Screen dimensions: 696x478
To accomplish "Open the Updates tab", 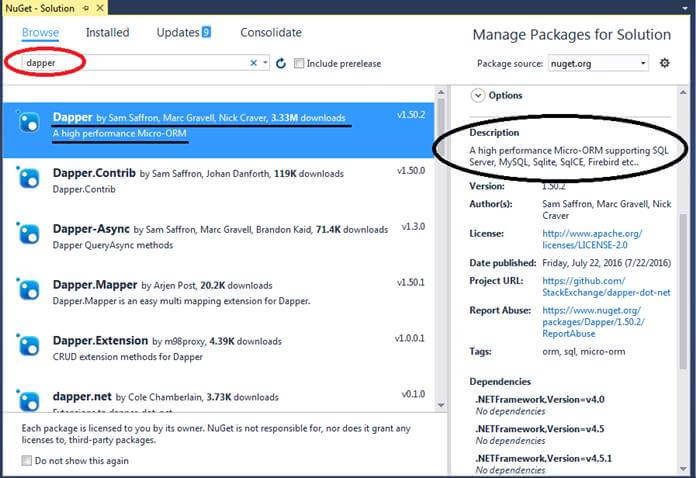I will coord(184,32).
